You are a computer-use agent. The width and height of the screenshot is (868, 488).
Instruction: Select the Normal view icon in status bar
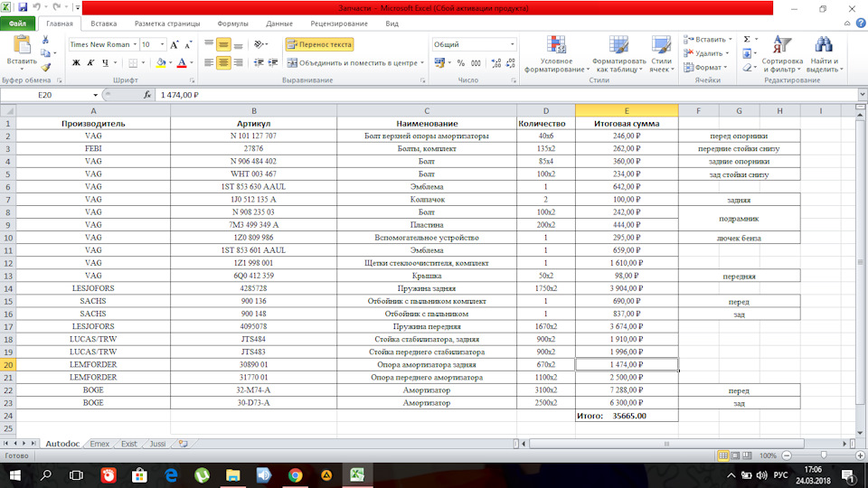coord(723,455)
